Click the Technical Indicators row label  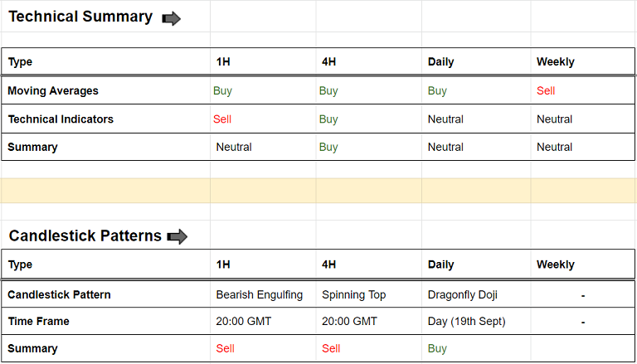(61, 119)
